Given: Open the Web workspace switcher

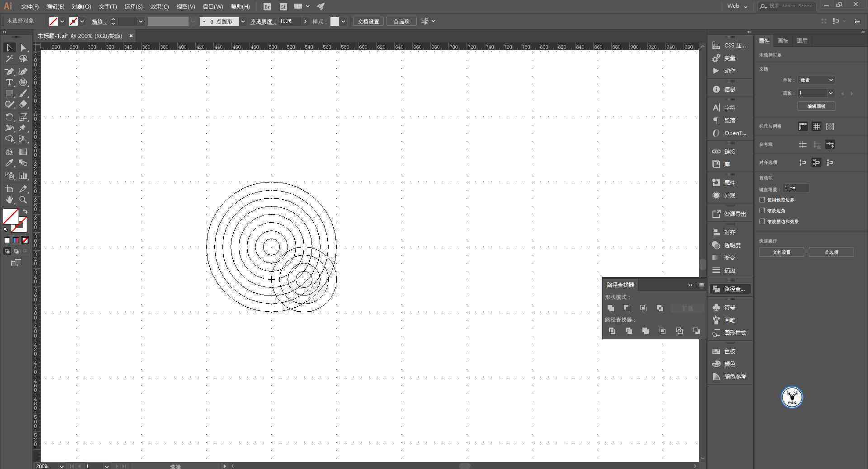Looking at the screenshot, I should tap(737, 6).
